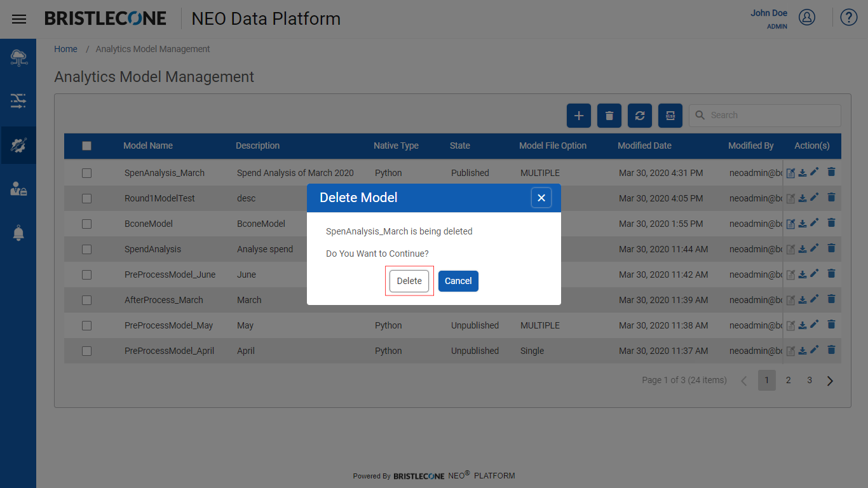Confirm deletion with the Delete button
The width and height of the screenshot is (868, 488).
point(409,281)
